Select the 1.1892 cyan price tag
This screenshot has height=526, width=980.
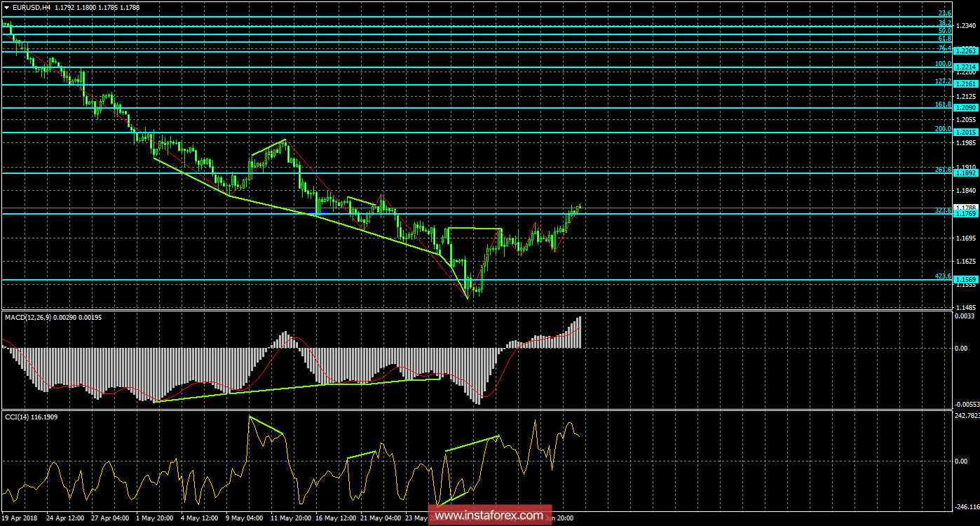(966, 173)
